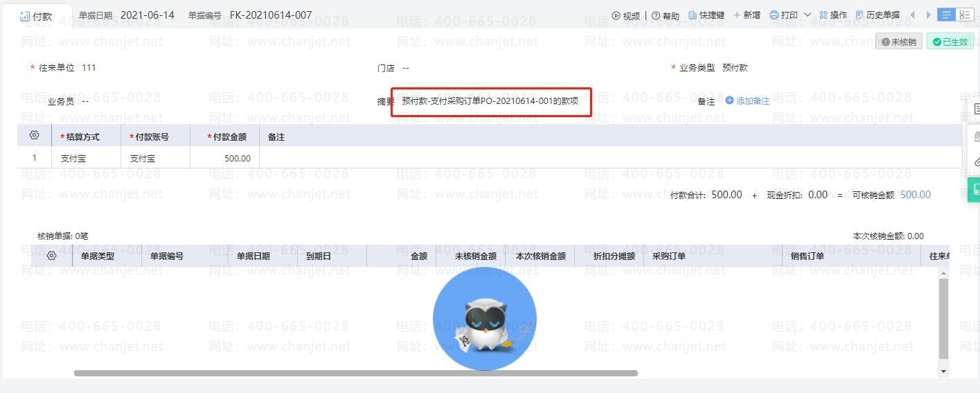Expand the 打印 print options arrow
The width and height of the screenshot is (980, 393).
pos(808,15)
